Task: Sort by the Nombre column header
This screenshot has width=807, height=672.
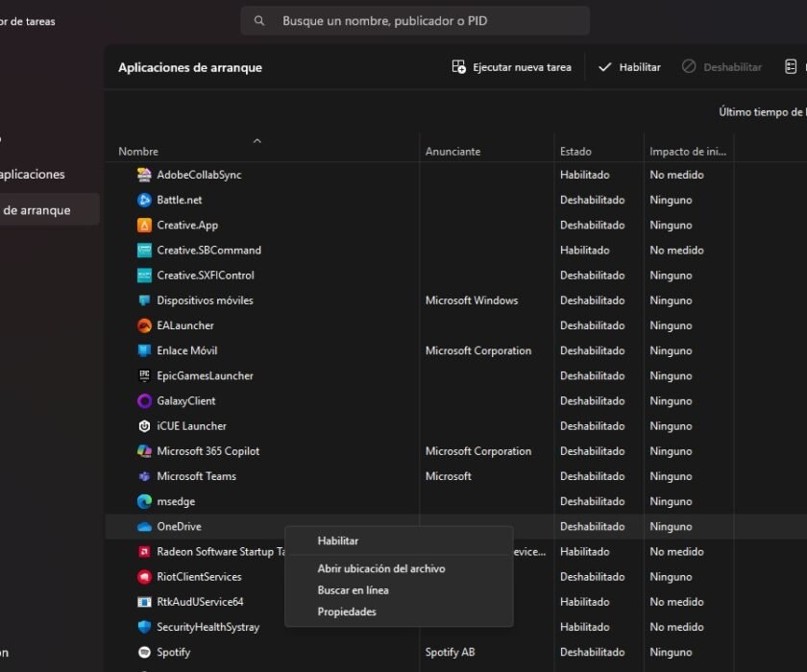Action: [138, 152]
